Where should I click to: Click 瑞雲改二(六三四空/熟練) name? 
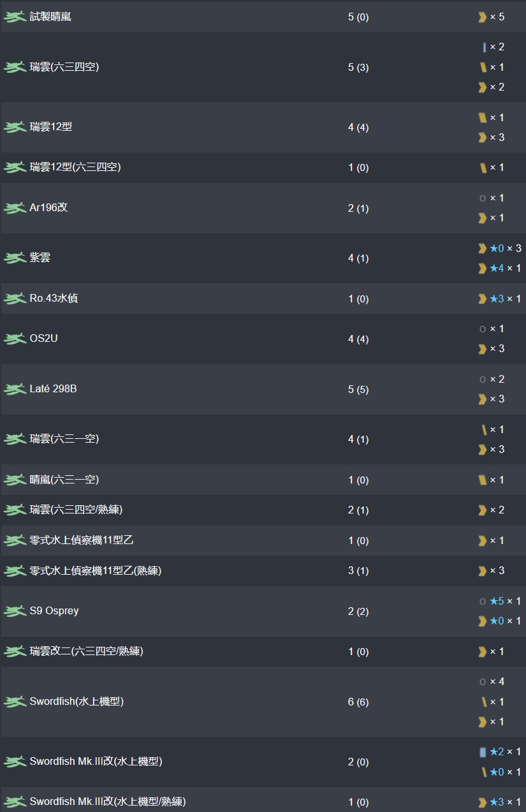[86, 651]
